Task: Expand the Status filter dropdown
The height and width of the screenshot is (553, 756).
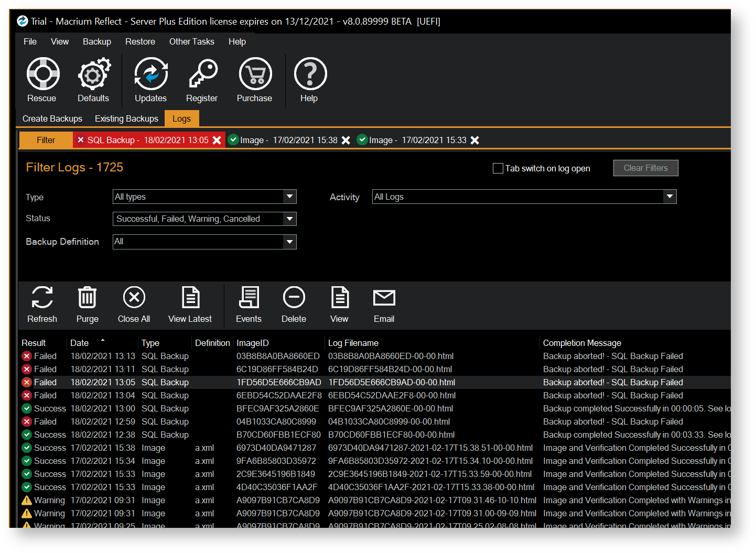Action: (x=290, y=219)
